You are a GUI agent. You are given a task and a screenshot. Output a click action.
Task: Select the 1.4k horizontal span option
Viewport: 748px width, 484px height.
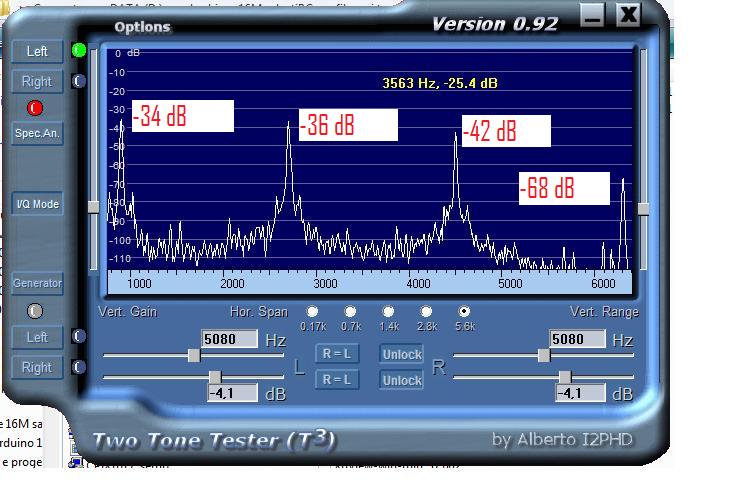pyautogui.click(x=388, y=312)
